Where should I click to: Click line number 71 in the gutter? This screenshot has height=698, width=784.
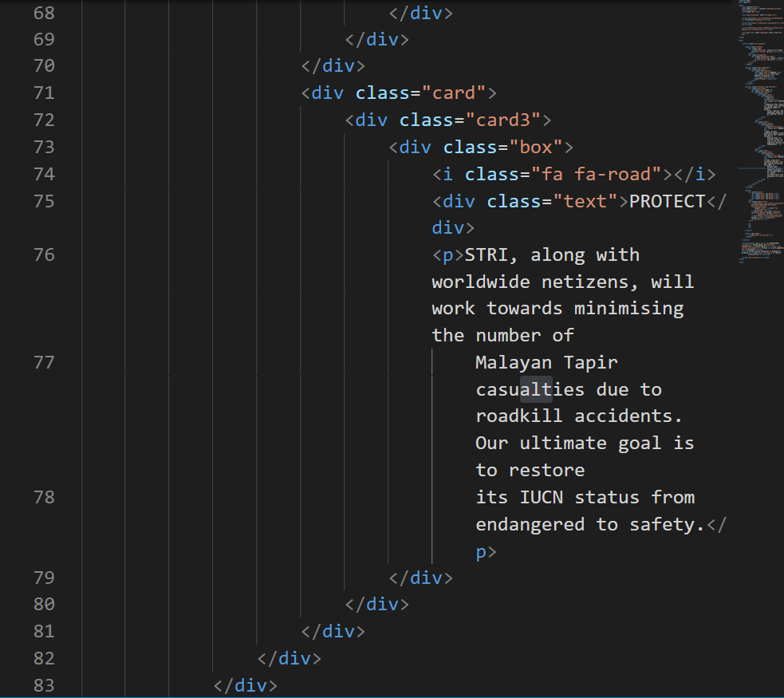coord(44,93)
